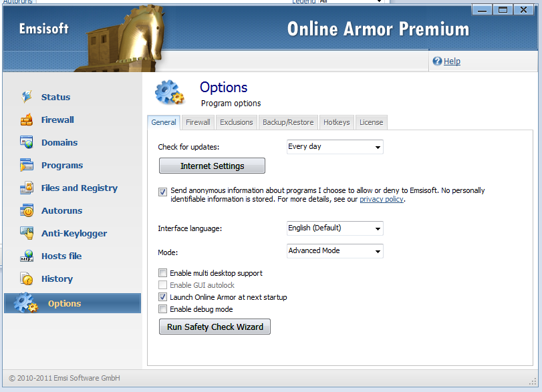Toggle Send anonymous information checkbox
The width and height of the screenshot is (542, 392).
click(163, 192)
